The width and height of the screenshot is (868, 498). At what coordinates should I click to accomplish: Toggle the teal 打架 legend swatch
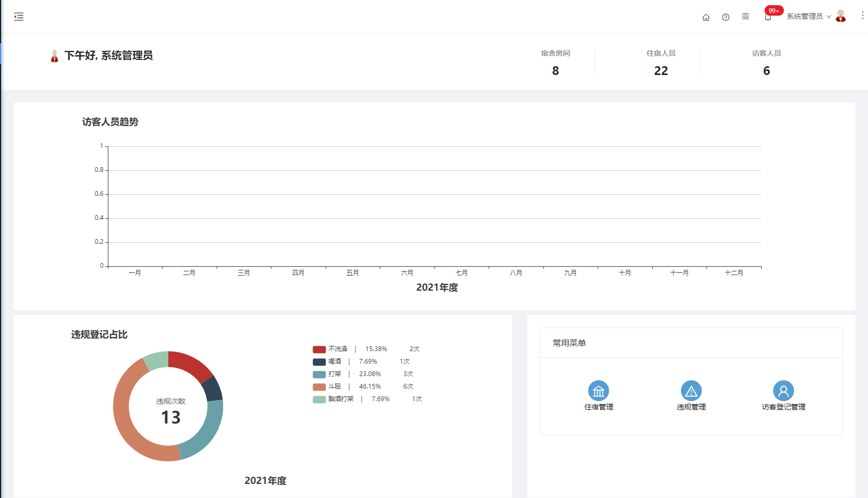coord(319,374)
